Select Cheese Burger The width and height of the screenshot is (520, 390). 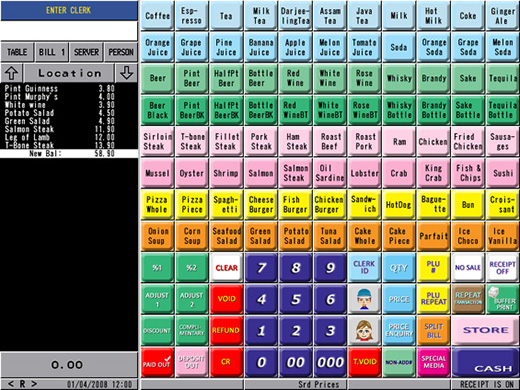click(x=261, y=204)
